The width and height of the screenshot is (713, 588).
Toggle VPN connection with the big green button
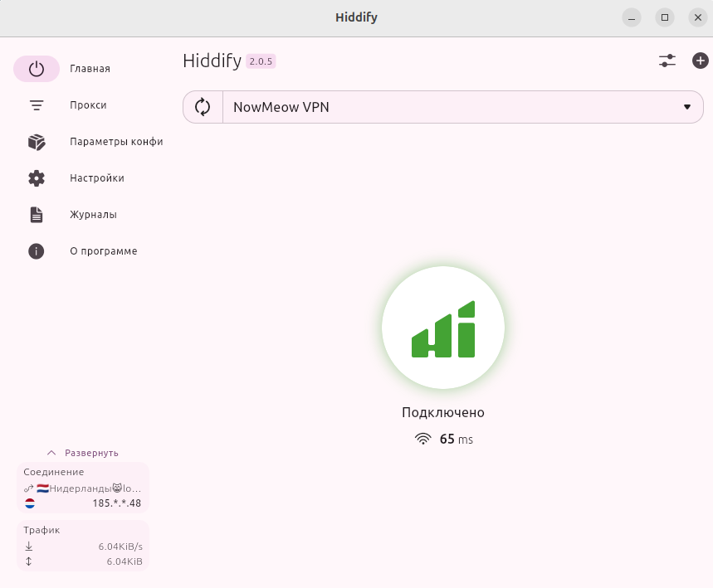443,328
